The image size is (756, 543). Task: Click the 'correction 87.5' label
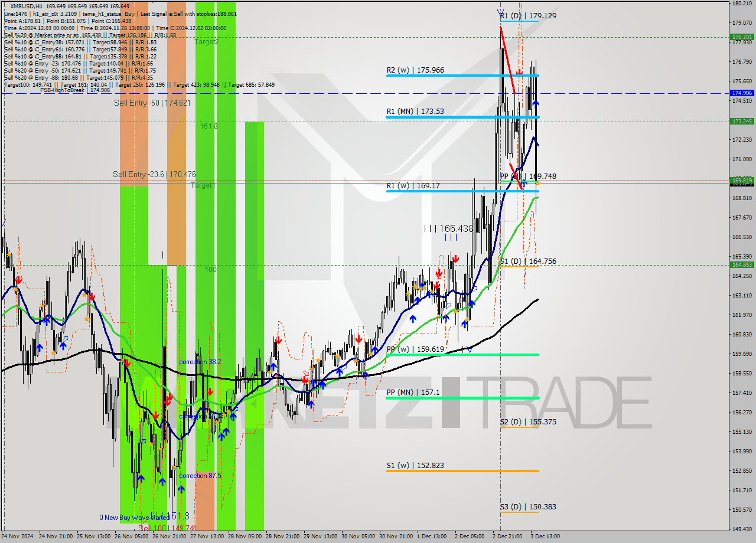[200, 476]
